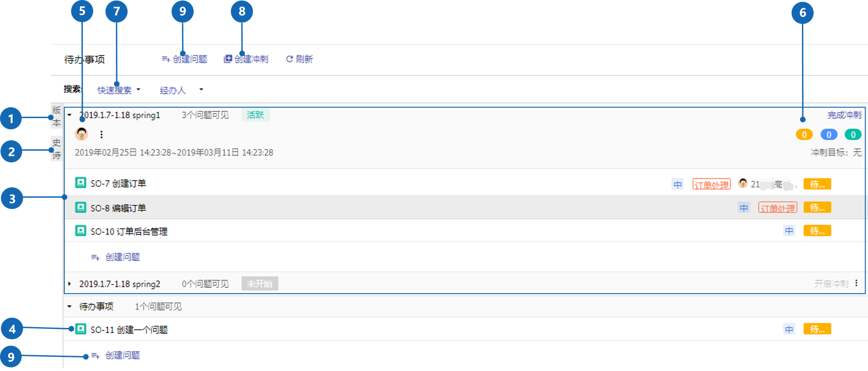Click 创建问题 under the backlog list
The image size is (868, 371).
116,356
